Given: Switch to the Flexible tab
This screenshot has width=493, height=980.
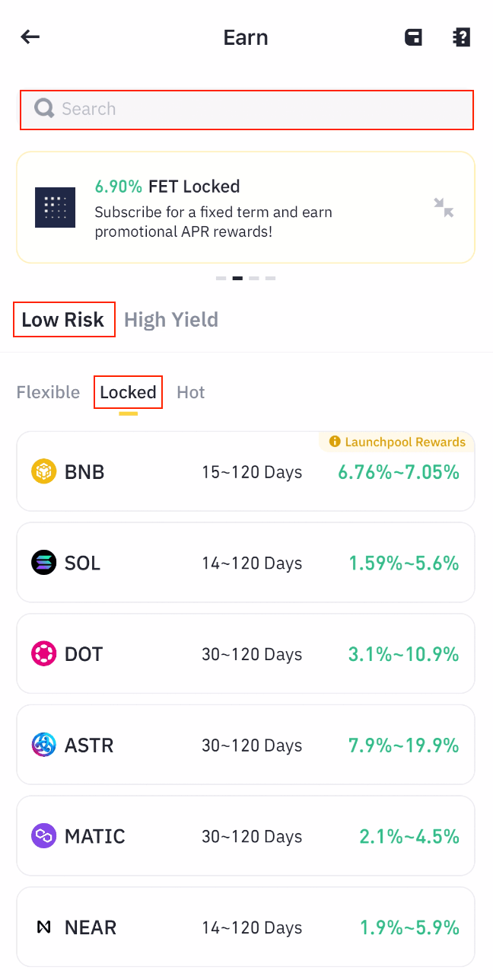Looking at the screenshot, I should pos(48,392).
